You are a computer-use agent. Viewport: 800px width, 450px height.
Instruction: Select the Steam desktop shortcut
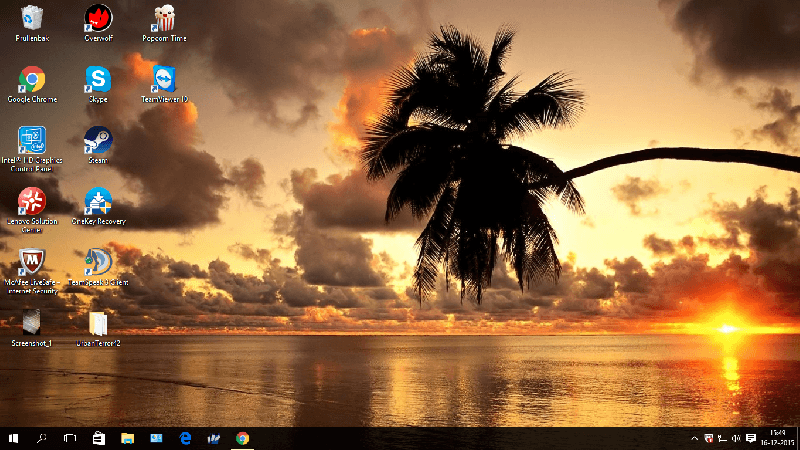(x=98, y=140)
